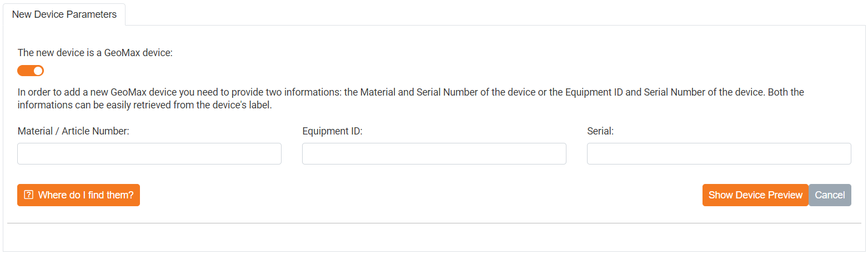The image size is (868, 259).
Task: Click "The new device is a GeoMax device:" text
Action: point(96,53)
